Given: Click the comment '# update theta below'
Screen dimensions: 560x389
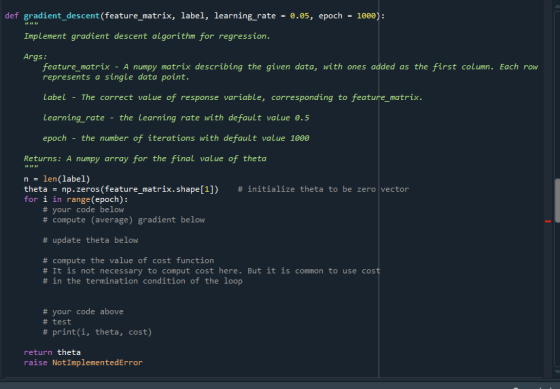Looking at the screenshot, I should click(x=90, y=240).
